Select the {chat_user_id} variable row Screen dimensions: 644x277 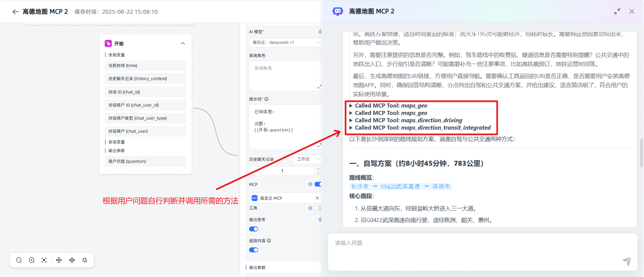pos(146,105)
